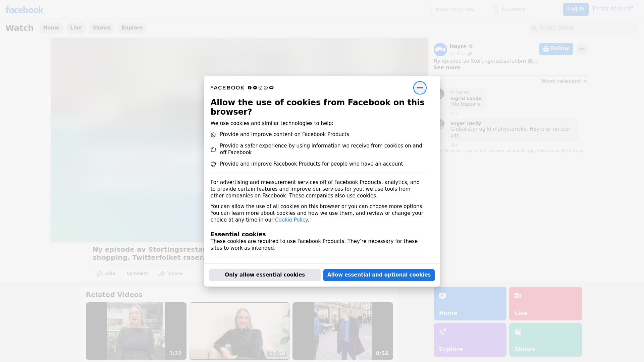Viewport: 644px width, 362px height.
Task: Open related video lasting 17:50
Action: click(239, 331)
